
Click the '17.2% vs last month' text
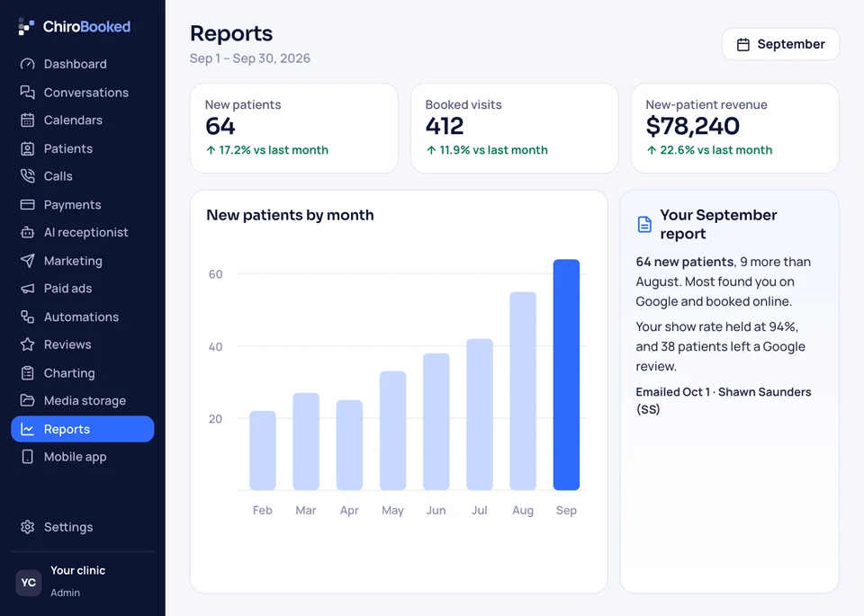pos(274,150)
